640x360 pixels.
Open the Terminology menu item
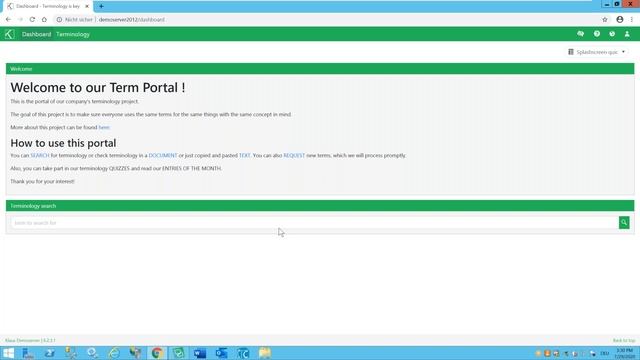[x=73, y=34]
